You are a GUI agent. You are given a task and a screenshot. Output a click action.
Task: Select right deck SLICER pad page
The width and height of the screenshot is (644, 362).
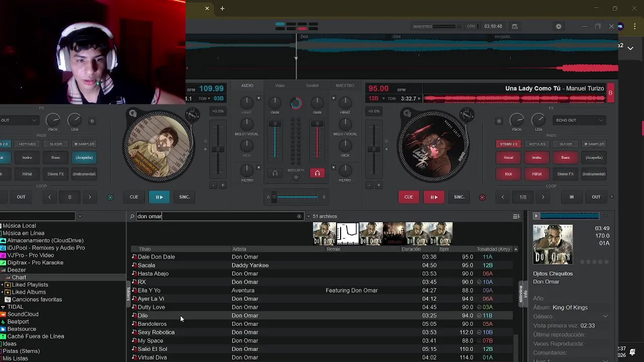pos(566,144)
